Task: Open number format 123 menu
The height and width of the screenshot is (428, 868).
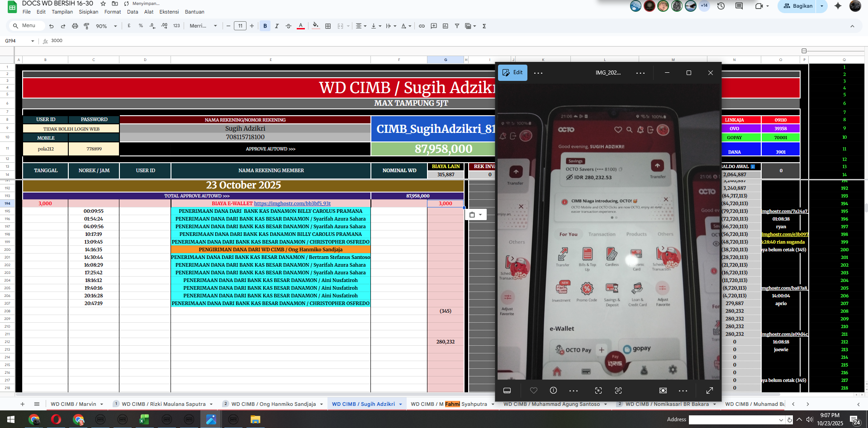Action: pos(176,26)
